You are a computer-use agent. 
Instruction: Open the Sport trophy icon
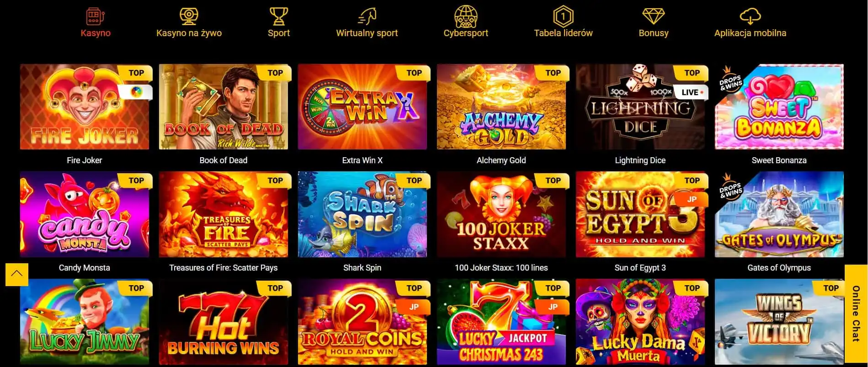pos(278,16)
